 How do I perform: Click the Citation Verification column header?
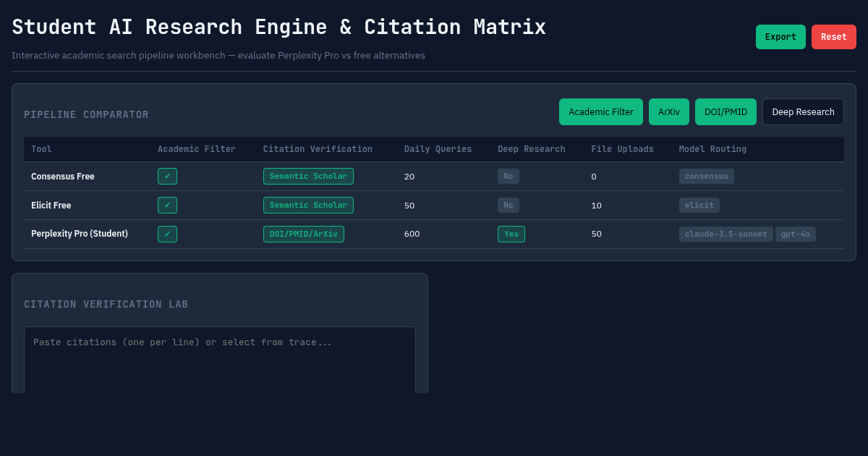coord(318,149)
